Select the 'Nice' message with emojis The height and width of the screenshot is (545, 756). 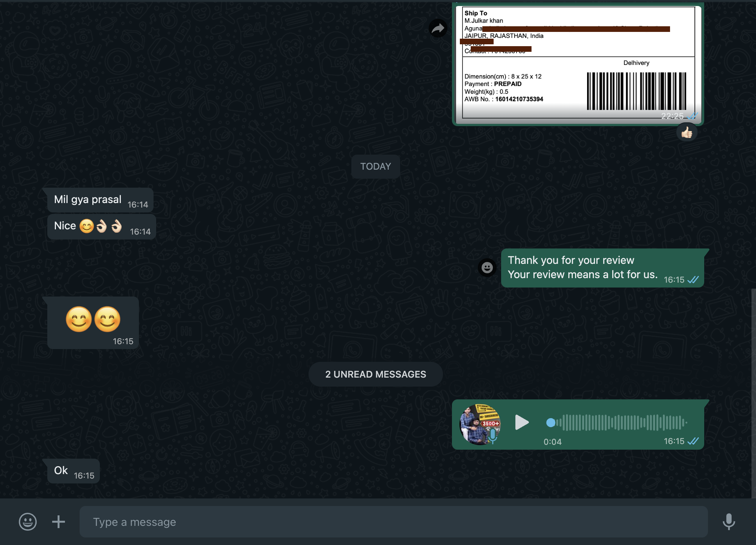click(101, 226)
